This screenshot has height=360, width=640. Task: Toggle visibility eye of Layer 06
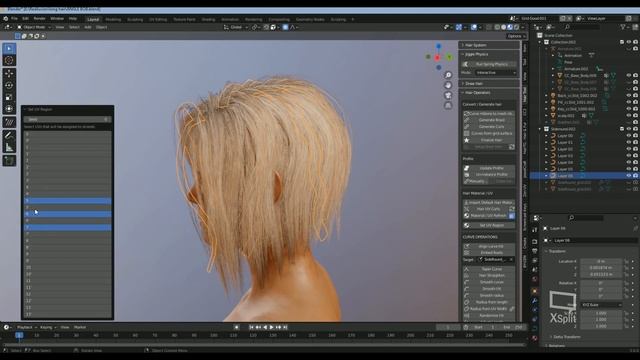click(629, 176)
